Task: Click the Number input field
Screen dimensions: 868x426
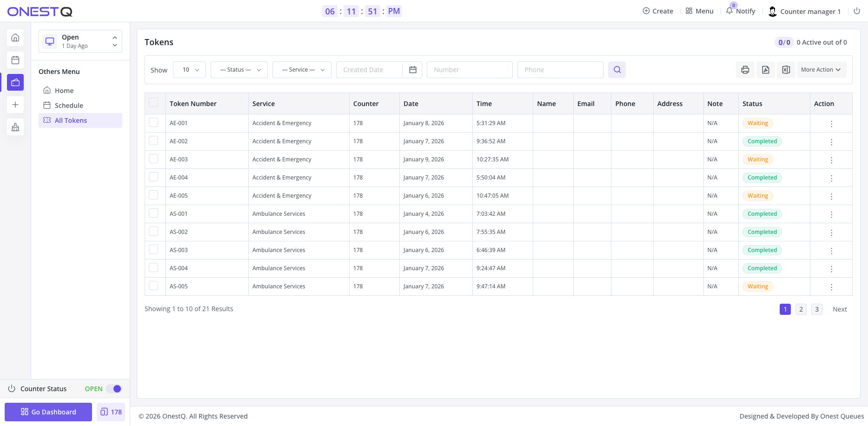Action: pyautogui.click(x=470, y=70)
